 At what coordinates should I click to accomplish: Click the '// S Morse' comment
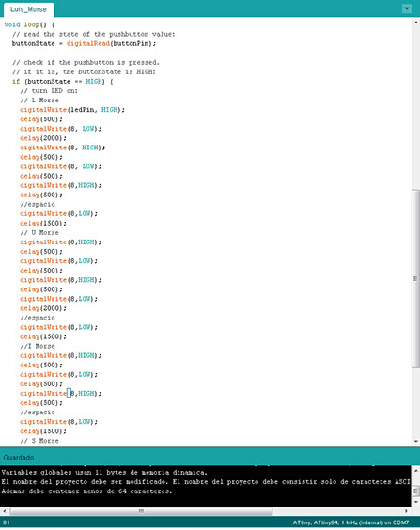click(x=39, y=441)
